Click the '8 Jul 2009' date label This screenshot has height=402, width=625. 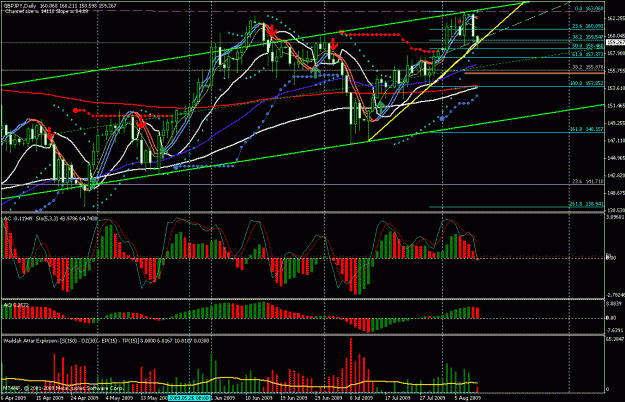pyautogui.click(x=362, y=398)
